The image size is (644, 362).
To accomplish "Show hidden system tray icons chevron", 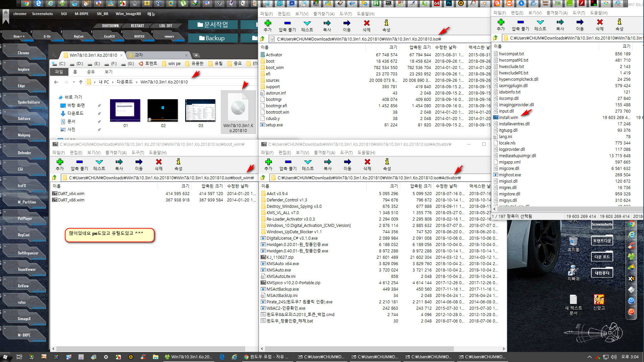I will pyautogui.click(x=589, y=357).
